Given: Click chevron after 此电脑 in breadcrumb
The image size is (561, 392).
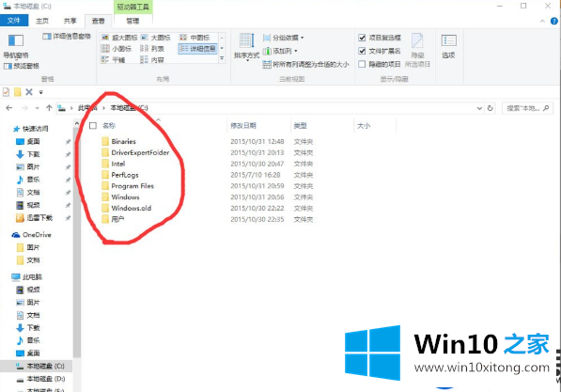Looking at the screenshot, I should 103,108.
